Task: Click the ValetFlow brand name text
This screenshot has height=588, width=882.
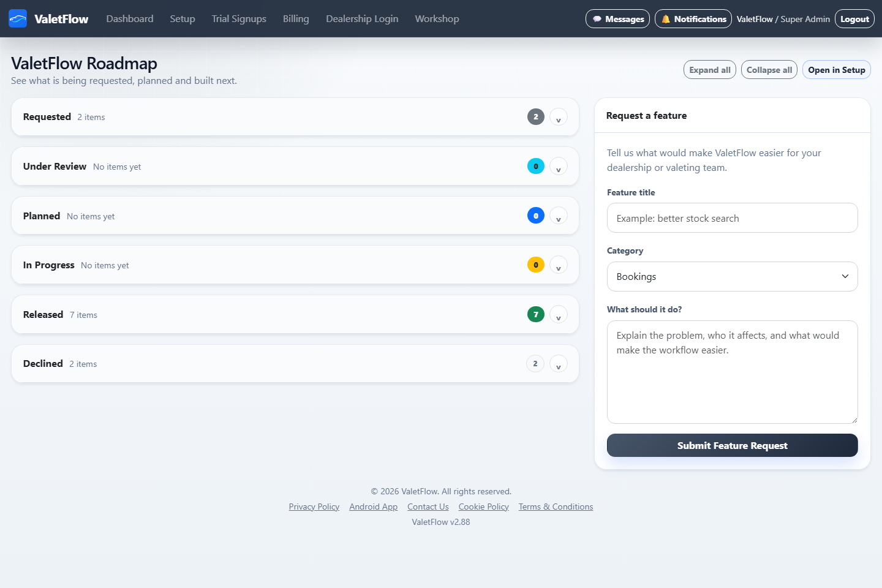Action: [x=61, y=19]
